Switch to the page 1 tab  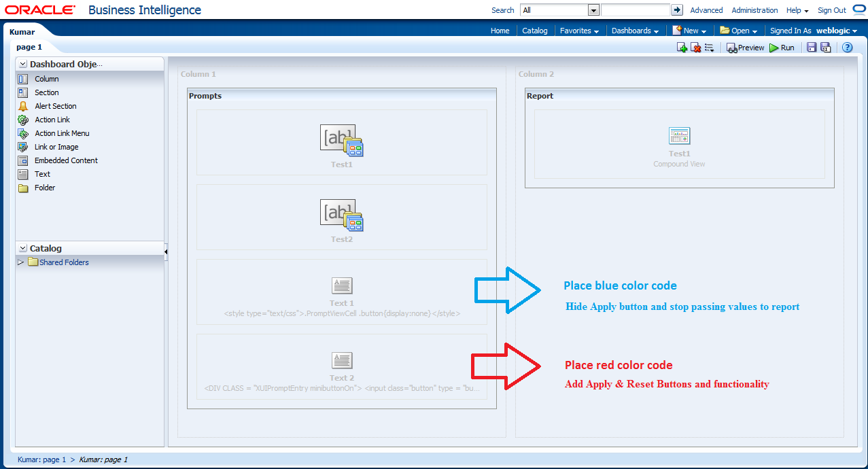pos(29,47)
